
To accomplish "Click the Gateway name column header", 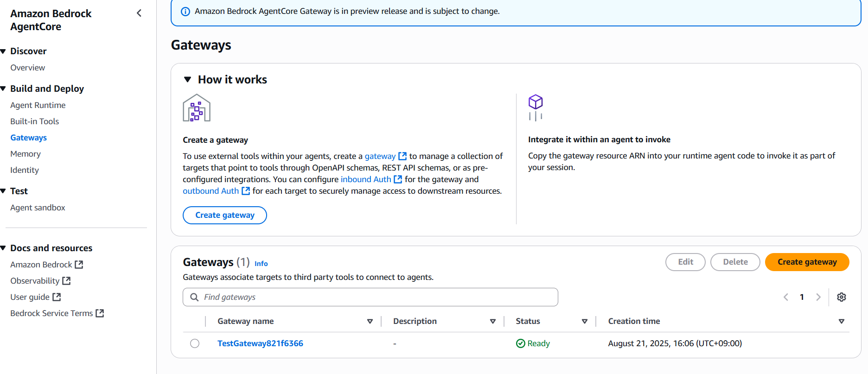I will 246,321.
